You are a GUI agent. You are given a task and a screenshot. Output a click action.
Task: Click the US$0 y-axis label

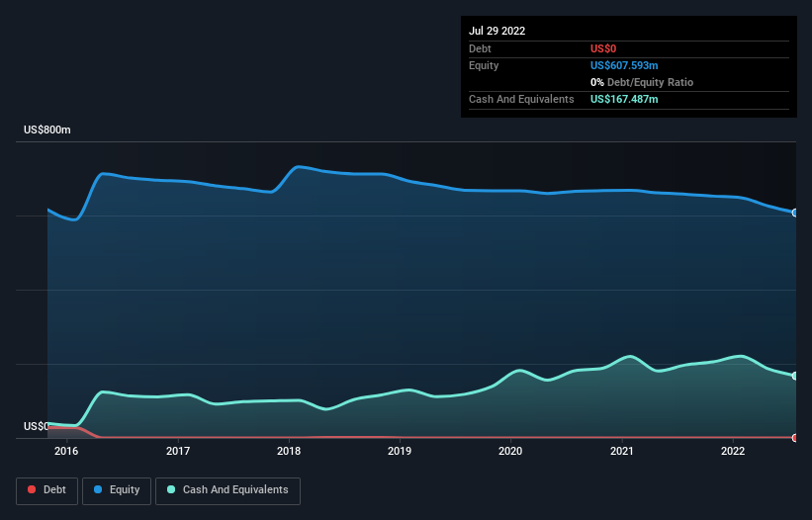pos(37,426)
